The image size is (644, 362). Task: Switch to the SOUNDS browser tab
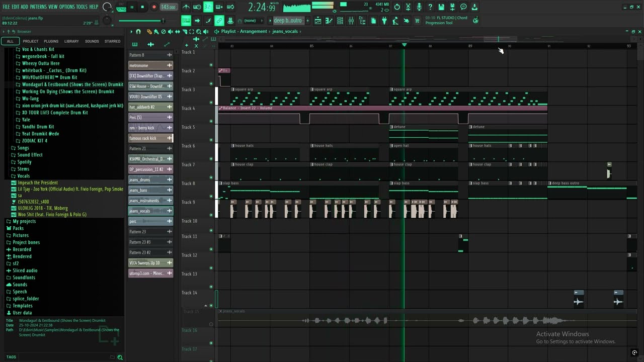92,41
